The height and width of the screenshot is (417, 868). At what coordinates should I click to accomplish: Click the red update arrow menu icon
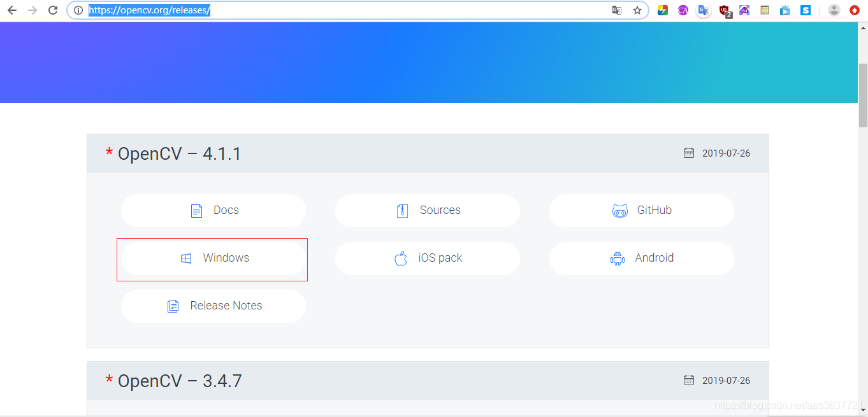click(x=855, y=10)
